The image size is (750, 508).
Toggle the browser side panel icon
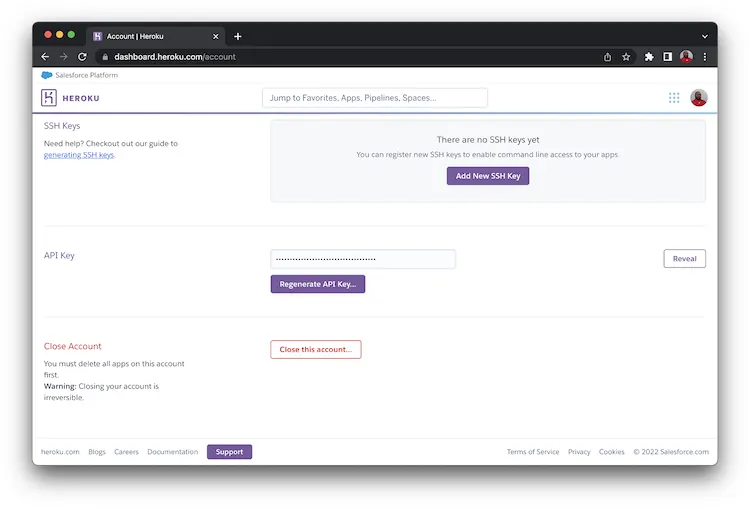[x=667, y=57]
